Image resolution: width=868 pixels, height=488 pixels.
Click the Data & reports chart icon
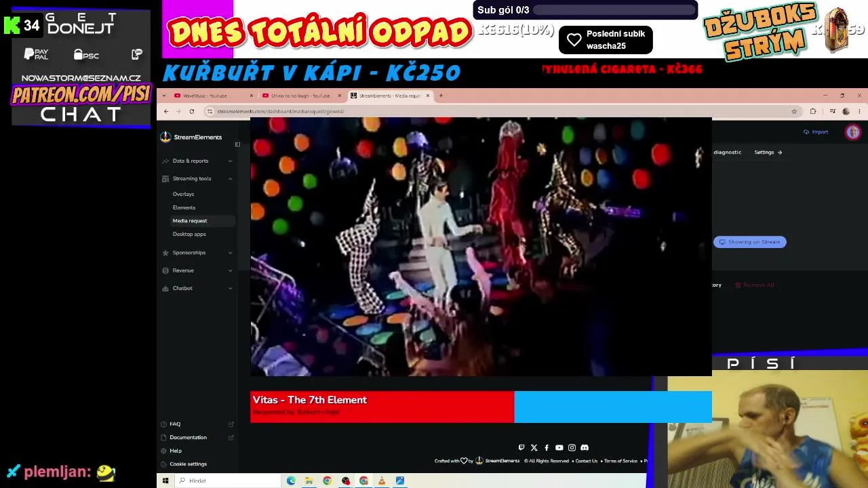click(x=165, y=161)
